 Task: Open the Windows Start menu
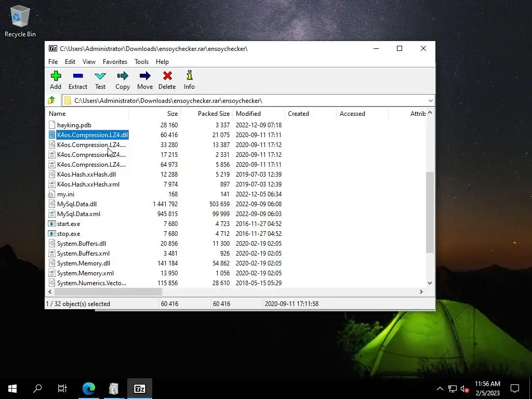pos(12,389)
